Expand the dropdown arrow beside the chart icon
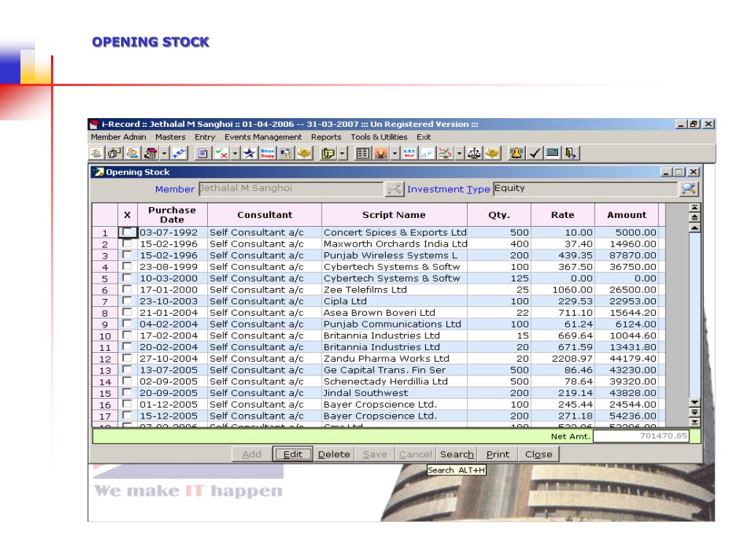The width and height of the screenshot is (747, 560). click(x=460, y=153)
